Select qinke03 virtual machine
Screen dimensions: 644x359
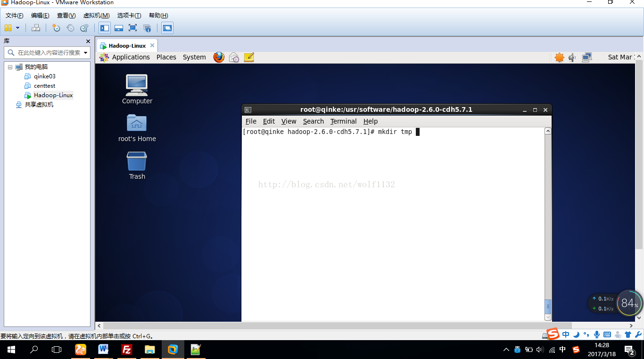45,76
